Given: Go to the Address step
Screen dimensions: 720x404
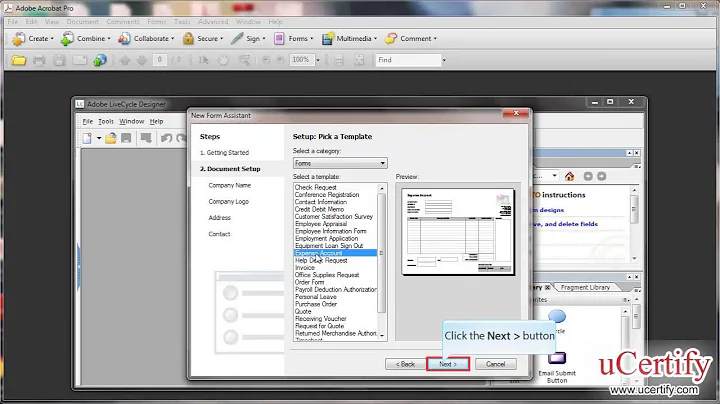Looking at the screenshot, I should [x=219, y=218].
